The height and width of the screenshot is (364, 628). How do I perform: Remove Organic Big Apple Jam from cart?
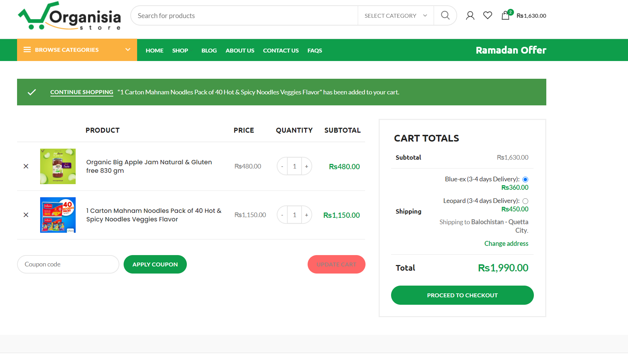click(26, 166)
